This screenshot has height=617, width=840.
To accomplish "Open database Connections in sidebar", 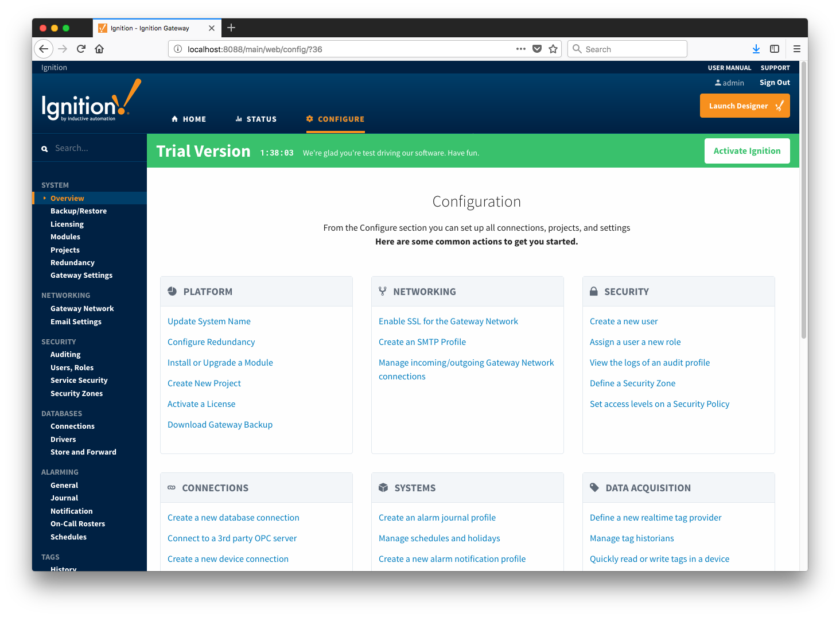I will point(72,426).
